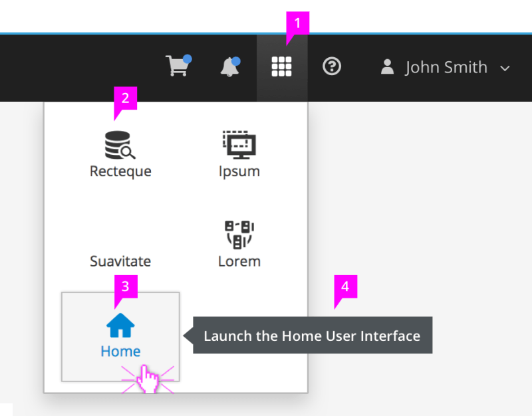The height and width of the screenshot is (416, 532).
Task: Select the Recteque label
Action: pyautogui.click(x=120, y=171)
